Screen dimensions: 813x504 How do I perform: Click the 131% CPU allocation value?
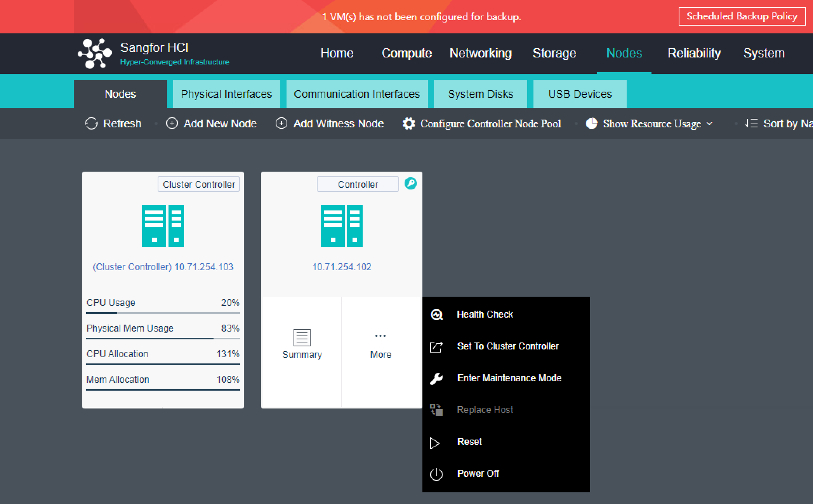(228, 354)
